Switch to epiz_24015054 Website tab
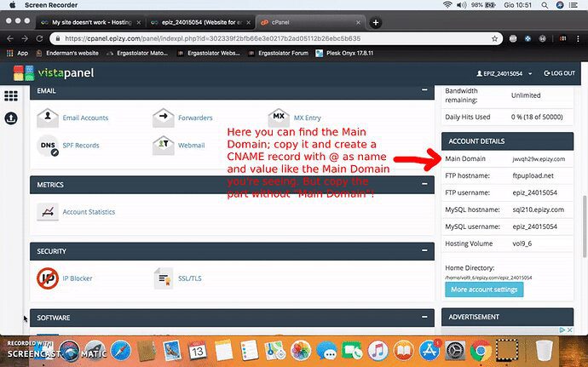This screenshot has height=367, width=588. (201, 22)
